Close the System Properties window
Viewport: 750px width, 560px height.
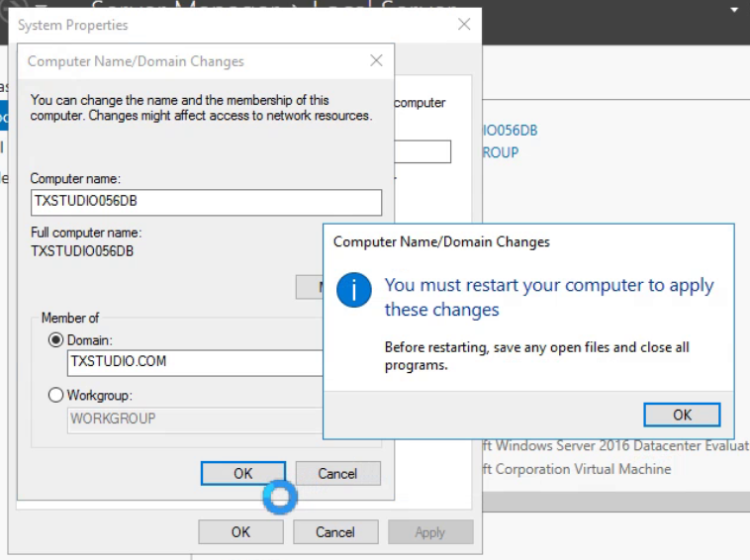point(464,25)
